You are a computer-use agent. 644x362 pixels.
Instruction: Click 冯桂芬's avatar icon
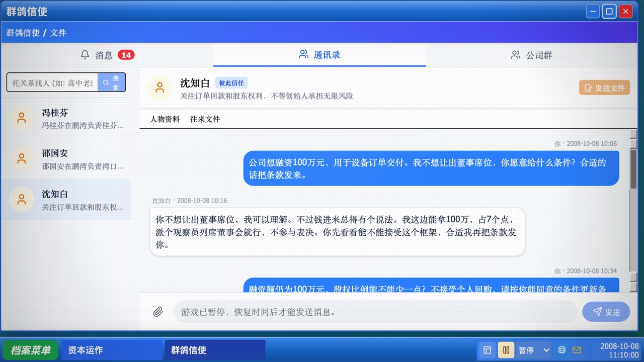click(x=22, y=118)
